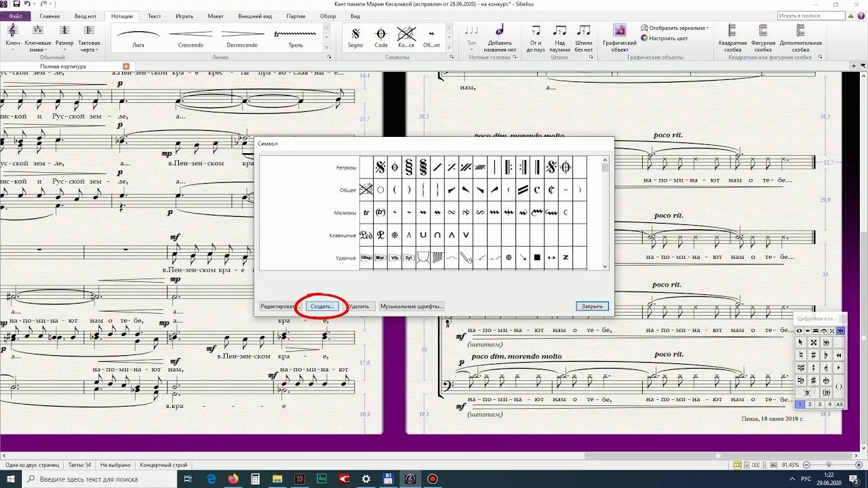This screenshot has height=488, width=868.
Task: Switch to the Главная ribbon tab
Action: [x=50, y=16]
